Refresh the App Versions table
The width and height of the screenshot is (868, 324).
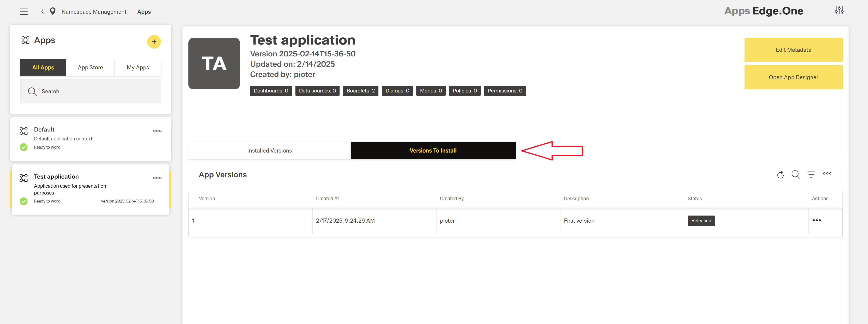pyautogui.click(x=780, y=175)
